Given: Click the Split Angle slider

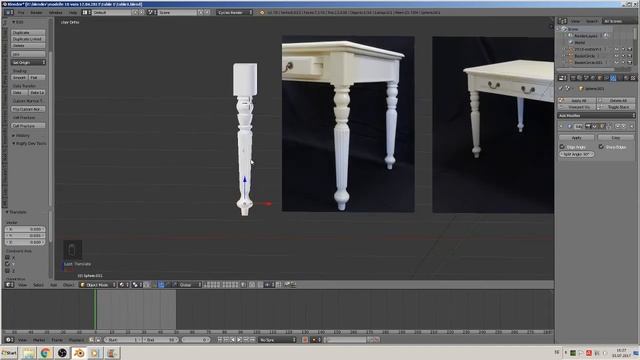Looking at the screenshot, I should pyautogui.click(x=576, y=154).
